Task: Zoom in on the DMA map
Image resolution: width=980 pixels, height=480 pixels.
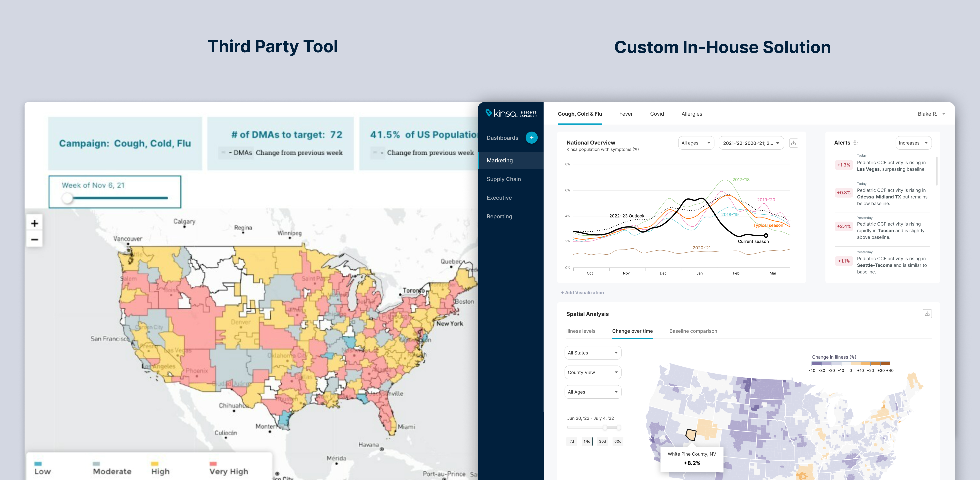Action: coord(35,224)
